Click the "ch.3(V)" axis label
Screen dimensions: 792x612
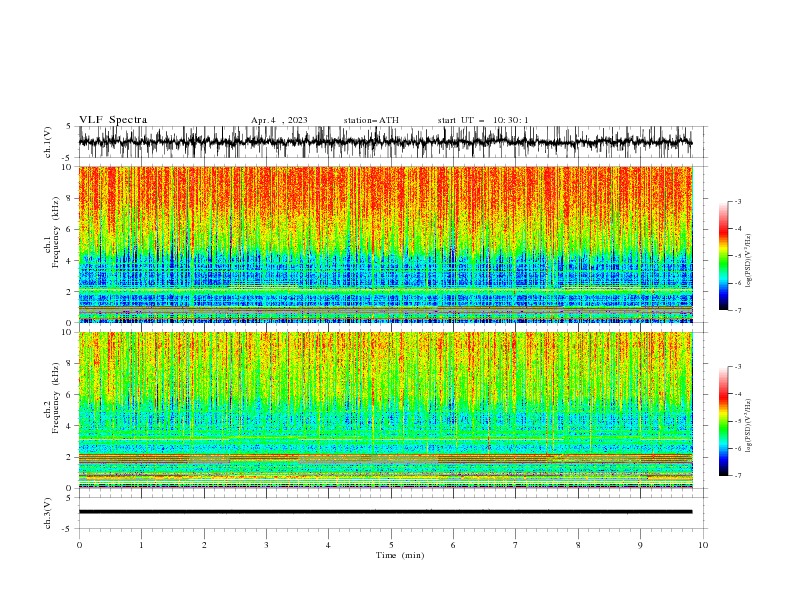(48, 513)
